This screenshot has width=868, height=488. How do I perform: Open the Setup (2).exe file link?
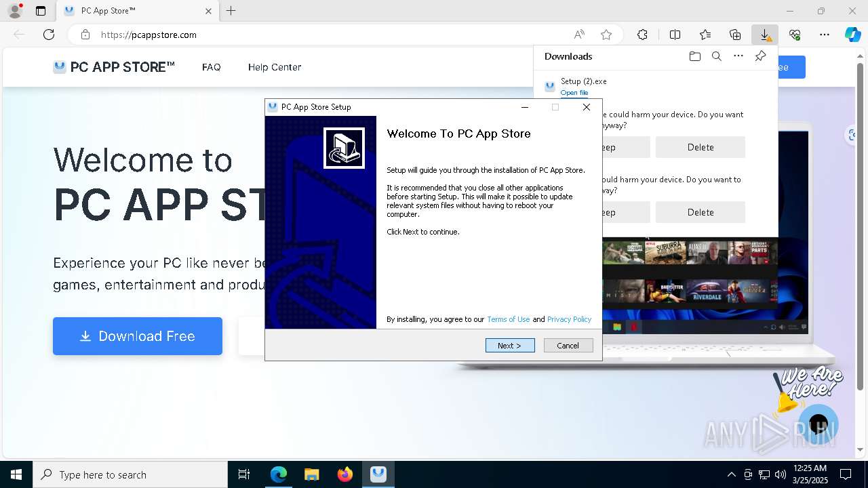pyautogui.click(x=574, y=93)
